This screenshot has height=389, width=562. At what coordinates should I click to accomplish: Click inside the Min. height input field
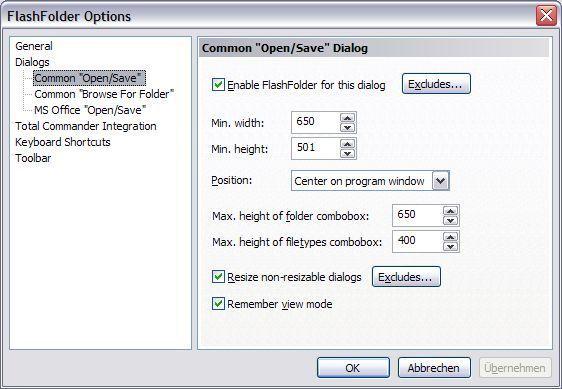click(315, 148)
